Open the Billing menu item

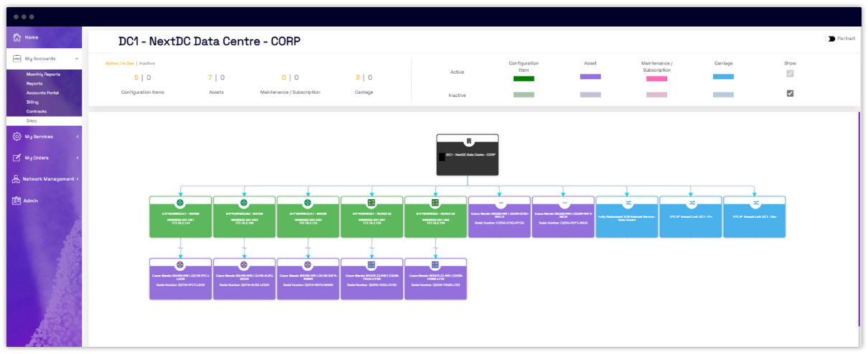(32, 102)
